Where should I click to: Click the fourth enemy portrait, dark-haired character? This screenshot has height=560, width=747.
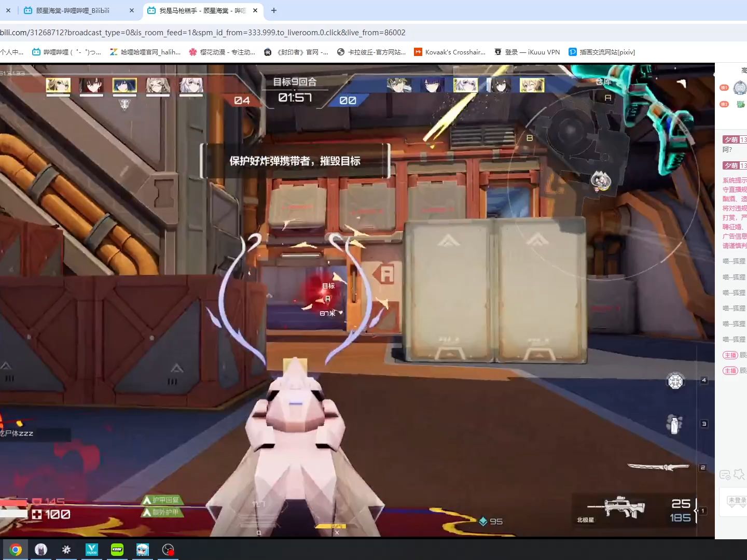coord(499,85)
